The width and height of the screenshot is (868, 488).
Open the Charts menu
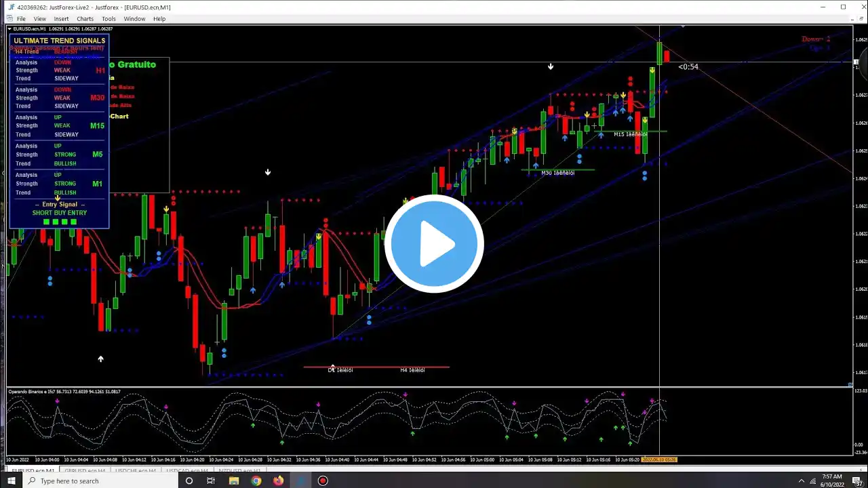click(x=85, y=19)
